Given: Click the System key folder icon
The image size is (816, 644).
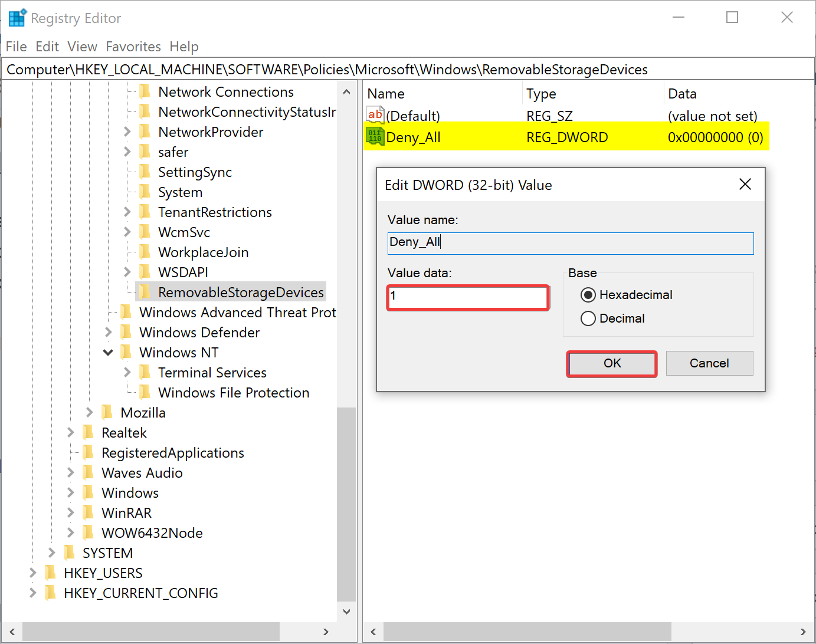Looking at the screenshot, I should point(145,192).
